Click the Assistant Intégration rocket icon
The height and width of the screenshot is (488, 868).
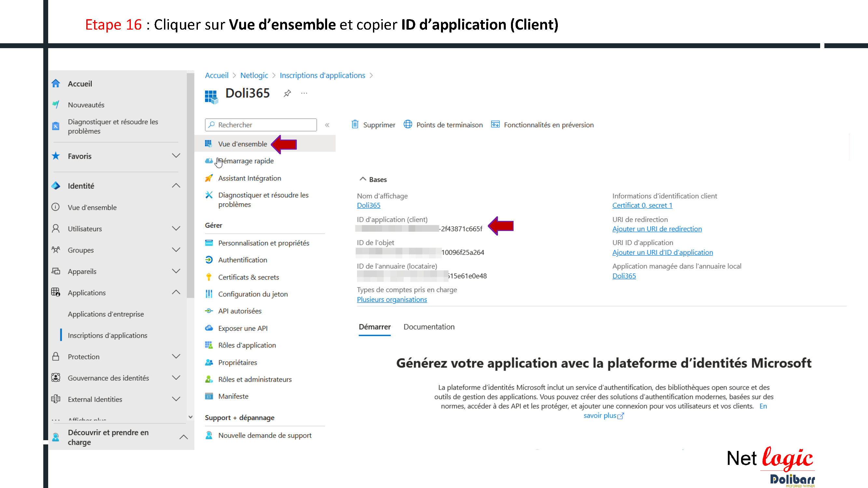click(209, 178)
